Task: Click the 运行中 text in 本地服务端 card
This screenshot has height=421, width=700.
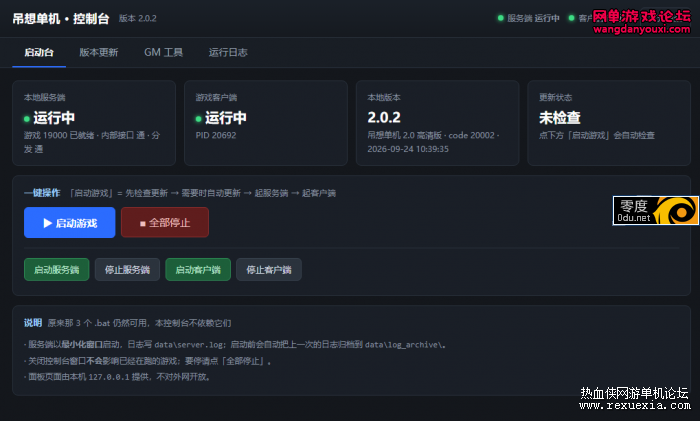Action: pyautogui.click(x=54, y=118)
